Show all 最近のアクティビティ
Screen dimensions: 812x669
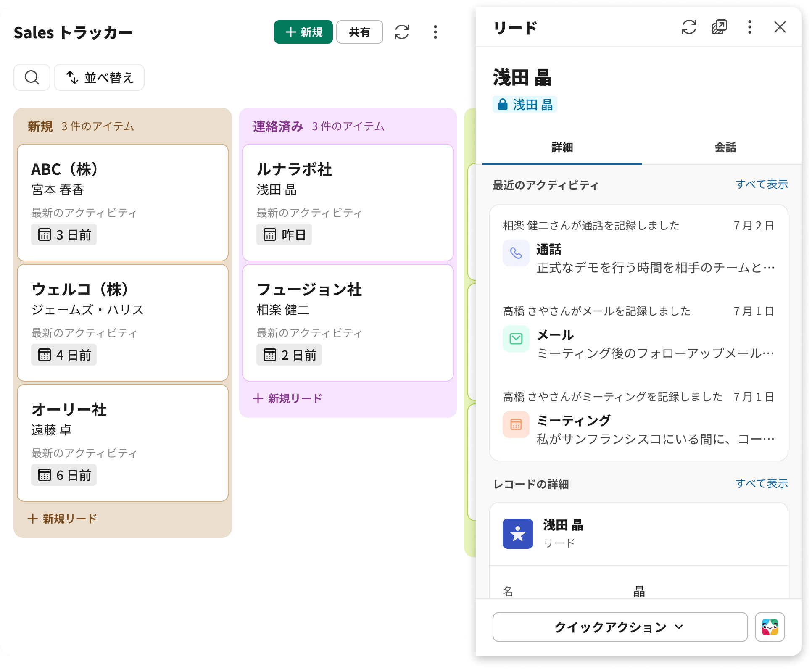[x=762, y=184]
